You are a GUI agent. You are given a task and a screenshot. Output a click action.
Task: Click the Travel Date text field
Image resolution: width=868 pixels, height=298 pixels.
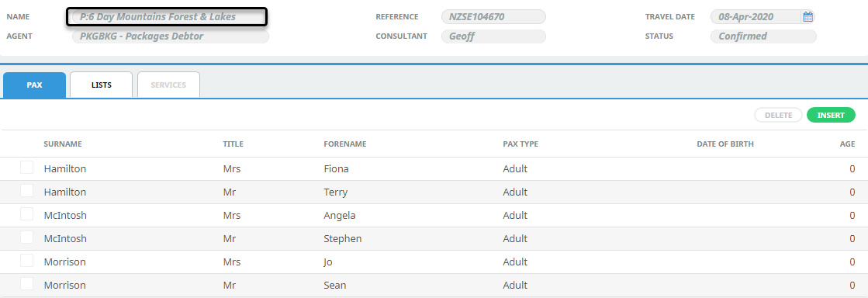tap(756, 16)
